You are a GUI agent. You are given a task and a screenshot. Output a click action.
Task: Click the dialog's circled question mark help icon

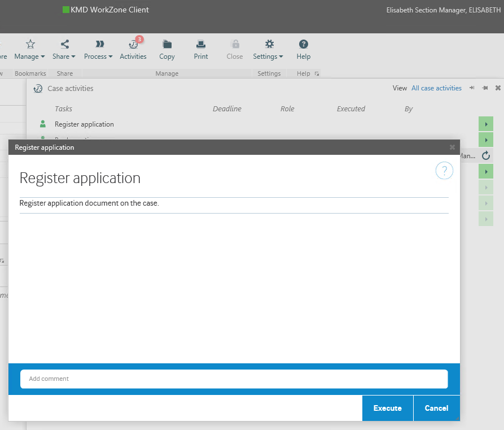[x=444, y=171]
